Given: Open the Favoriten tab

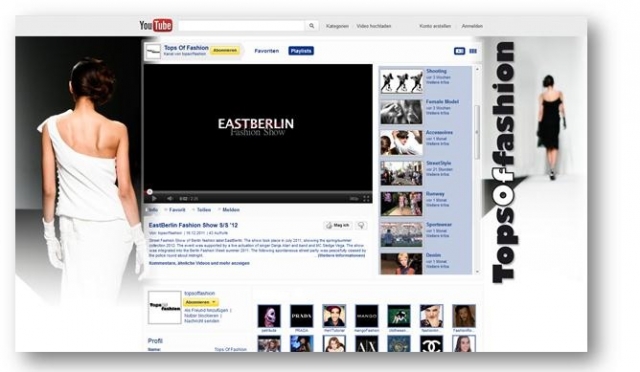Looking at the screenshot, I should [x=267, y=51].
